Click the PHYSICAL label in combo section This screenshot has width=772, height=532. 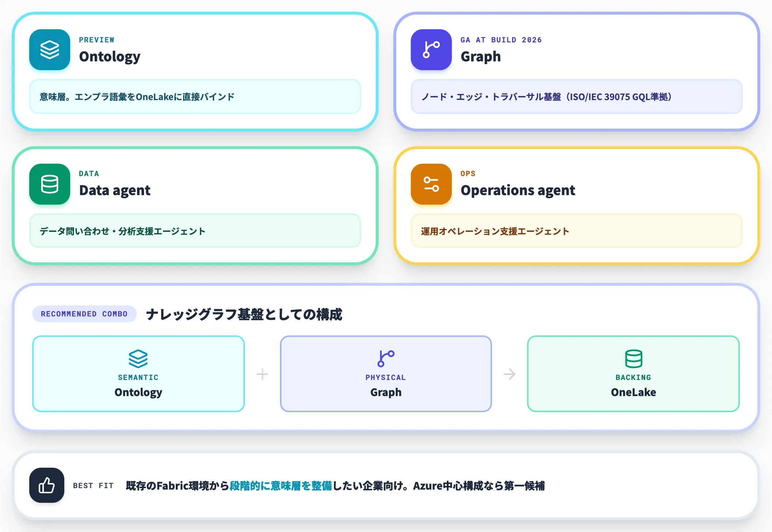[386, 377]
